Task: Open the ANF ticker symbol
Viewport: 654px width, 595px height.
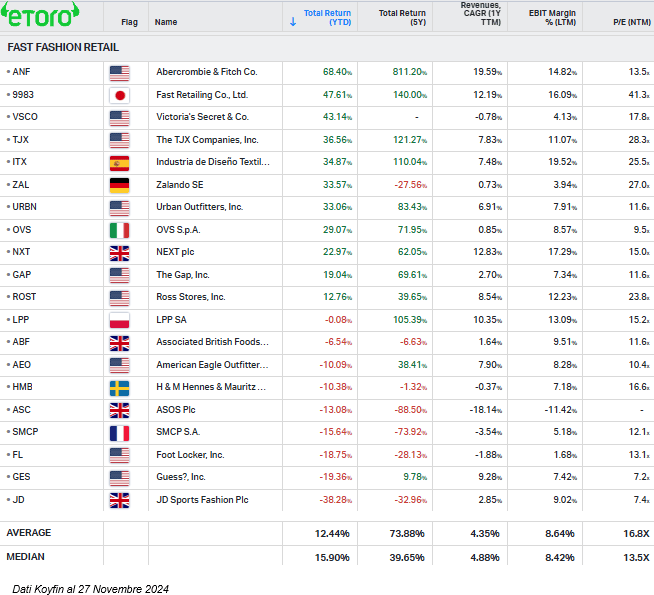Action: [x=21, y=72]
